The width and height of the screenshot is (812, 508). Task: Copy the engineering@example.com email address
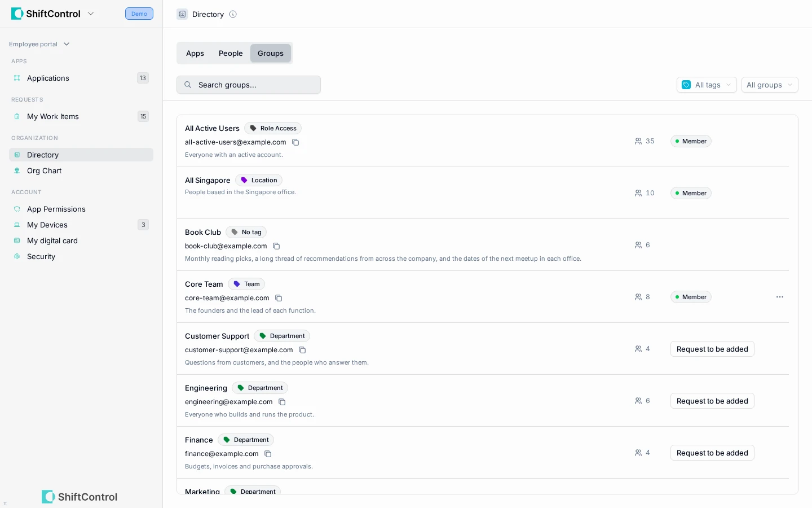point(282,402)
